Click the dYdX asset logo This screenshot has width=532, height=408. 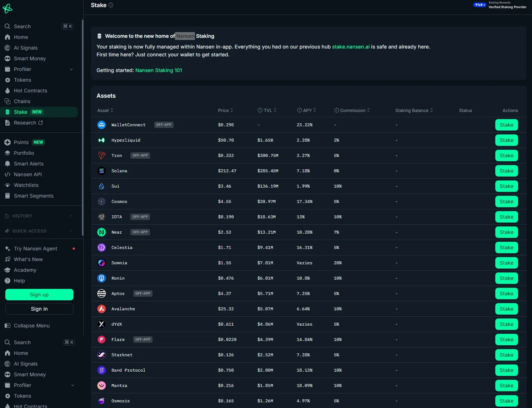[102, 324]
